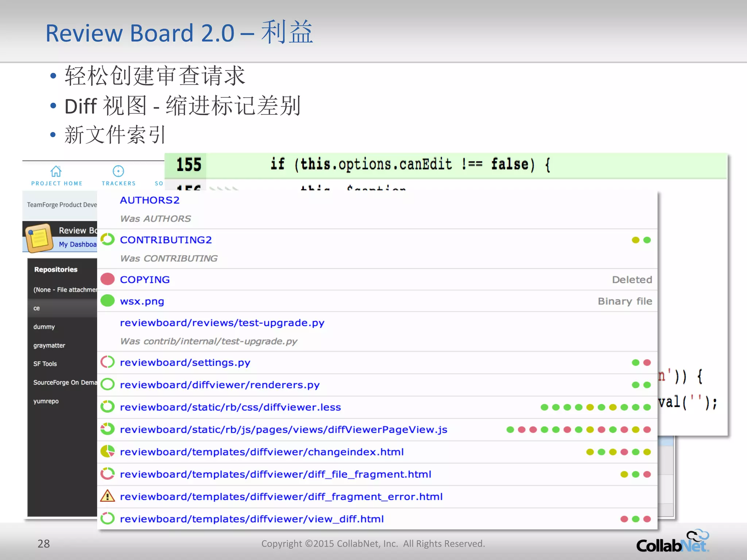Click the green ring icon beside renderers.py
Image resolution: width=747 pixels, height=560 pixels.
[108, 384]
